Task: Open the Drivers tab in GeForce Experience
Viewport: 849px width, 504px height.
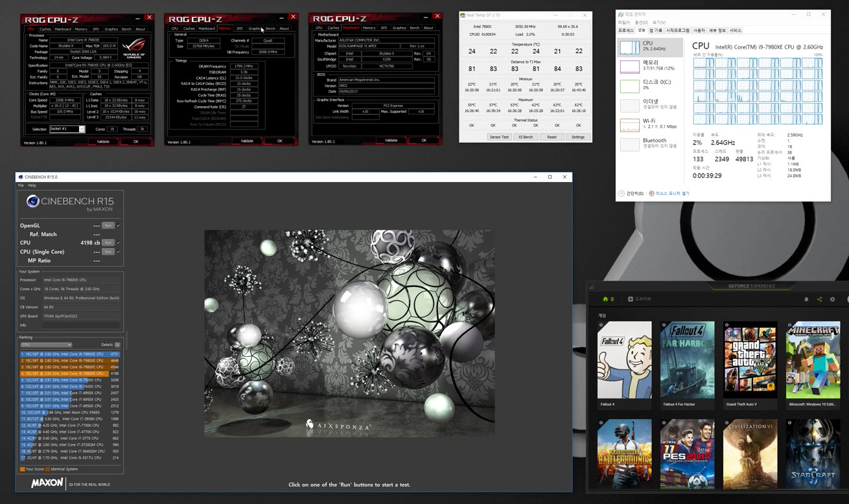Action: pyautogui.click(x=640, y=299)
